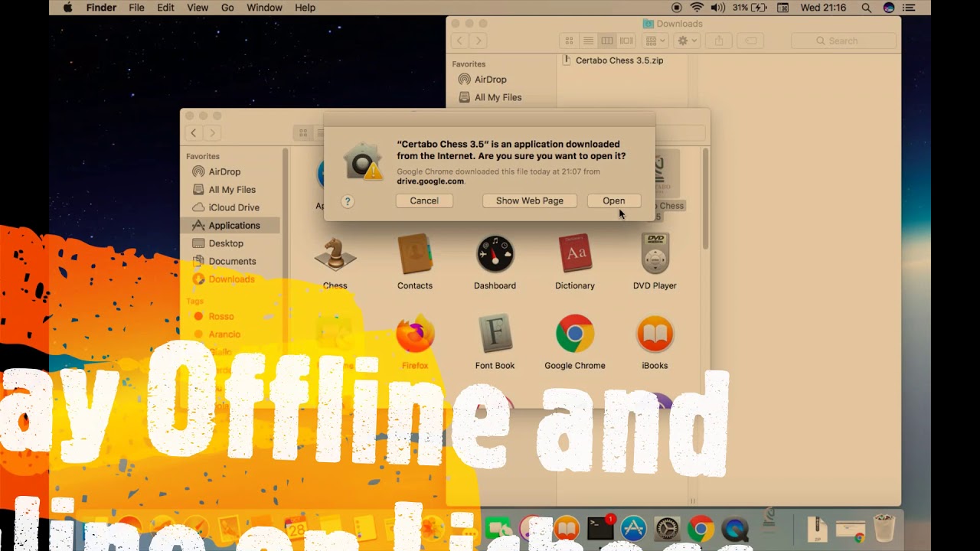Go forward in Downloads window
This screenshot has height=551, width=980.
click(479, 41)
